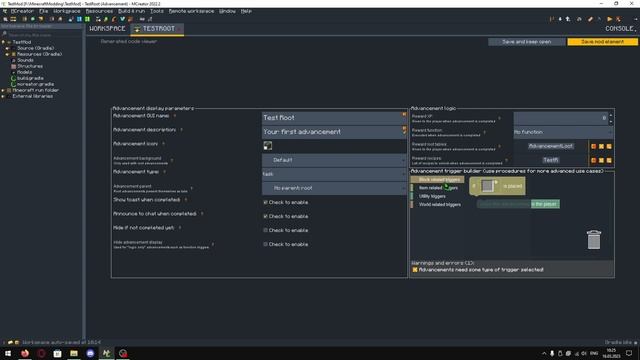Viewport: 640px width, 360px height.
Task: Open Advancement type task dropdown
Action: tap(334, 174)
